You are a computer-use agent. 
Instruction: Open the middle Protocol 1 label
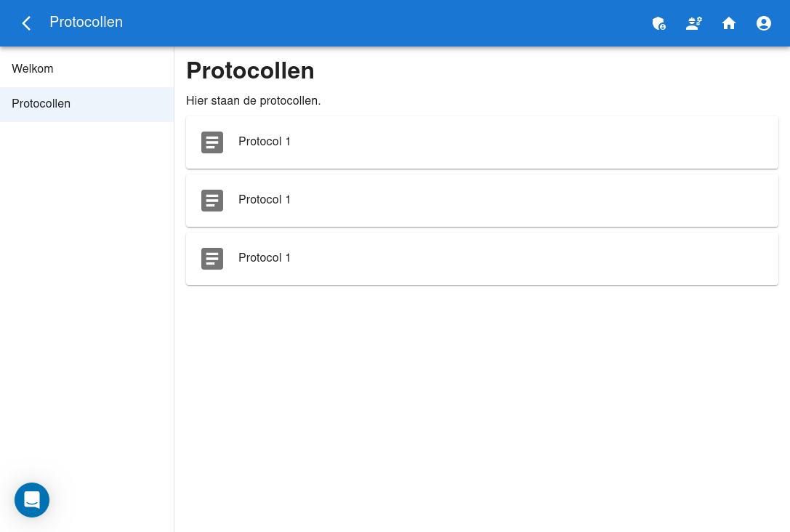pyautogui.click(x=265, y=200)
